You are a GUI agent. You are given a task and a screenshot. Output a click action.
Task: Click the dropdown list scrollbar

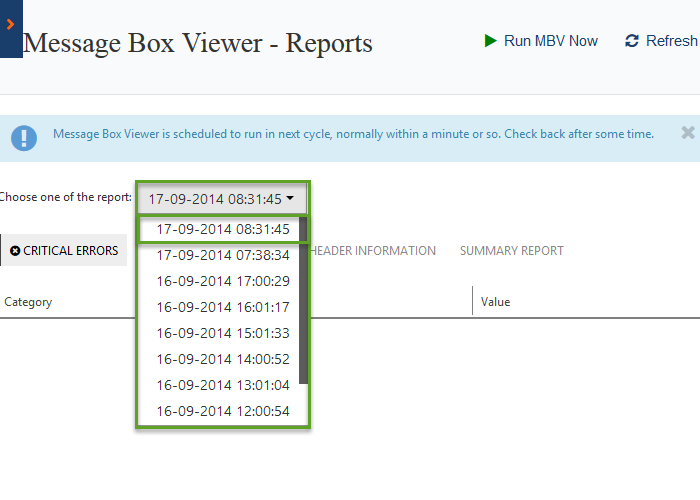click(x=304, y=300)
